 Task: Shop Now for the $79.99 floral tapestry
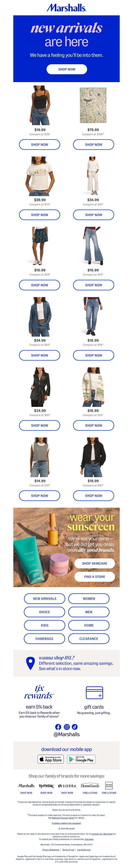(94, 145)
